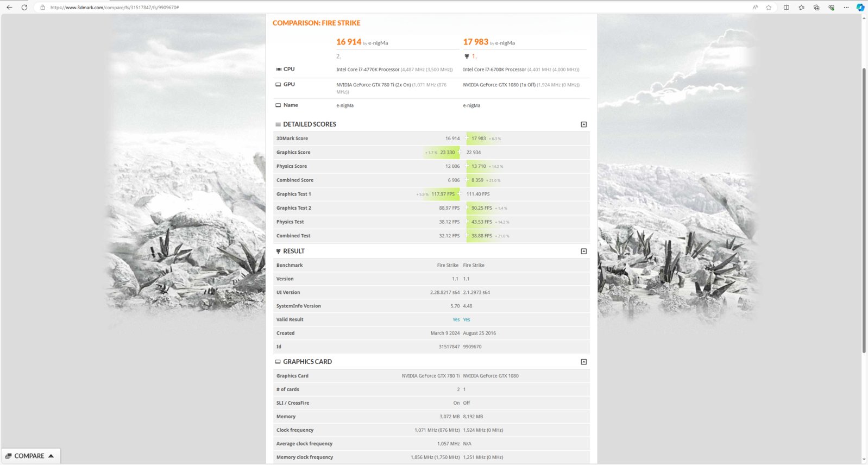Click the Combined Test value 38.88 FPS

pyautogui.click(x=482, y=236)
